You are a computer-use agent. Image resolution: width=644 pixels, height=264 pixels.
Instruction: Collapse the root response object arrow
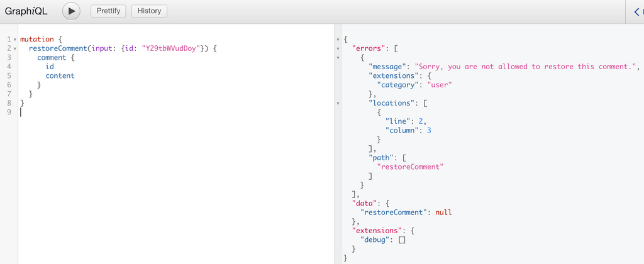point(338,40)
